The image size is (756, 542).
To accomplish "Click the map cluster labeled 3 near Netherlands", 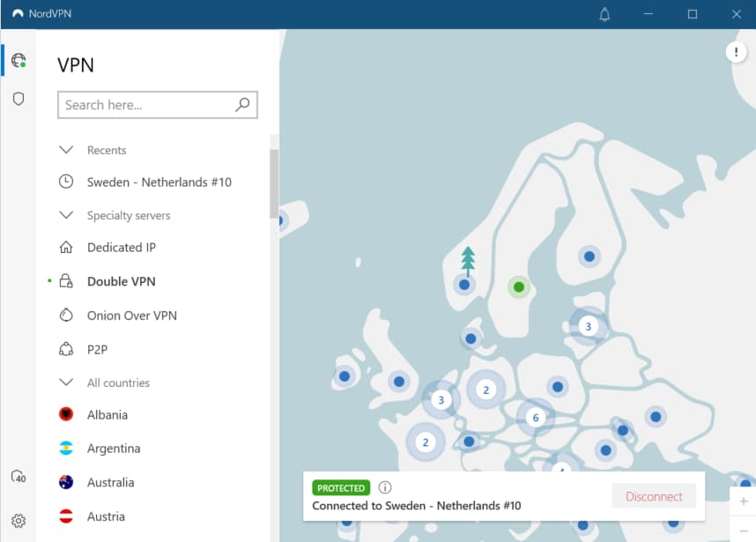I will click(x=441, y=400).
